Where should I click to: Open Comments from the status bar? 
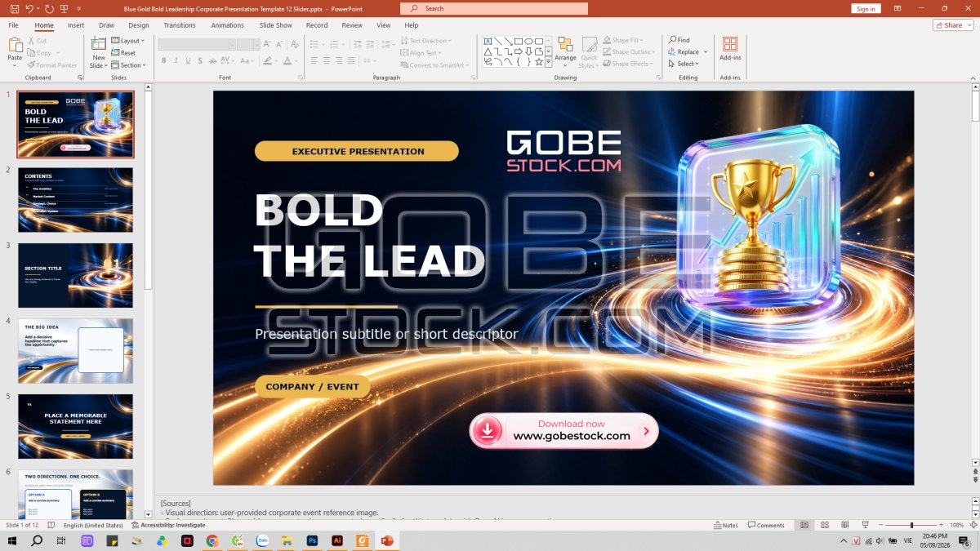click(x=765, y=525)
